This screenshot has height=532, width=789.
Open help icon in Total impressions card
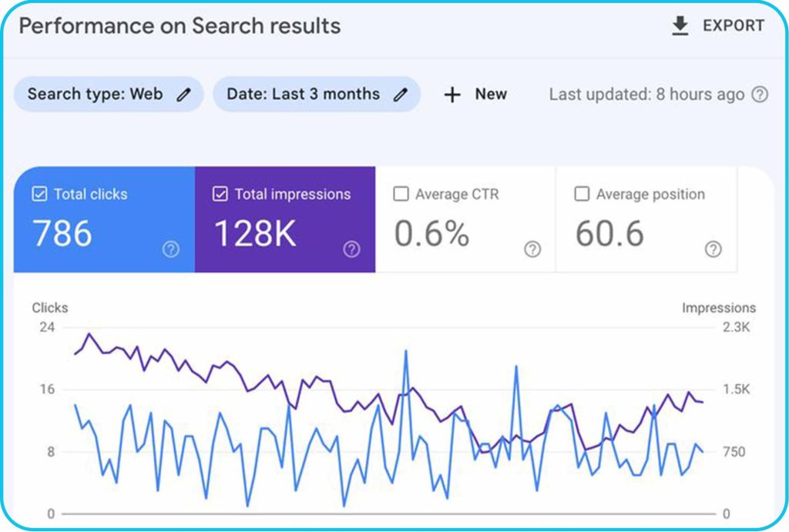351,249
